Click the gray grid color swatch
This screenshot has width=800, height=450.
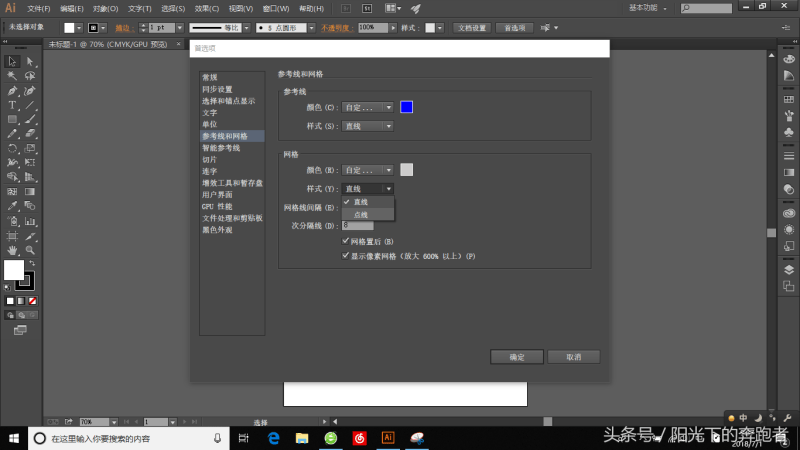point(407,170)
